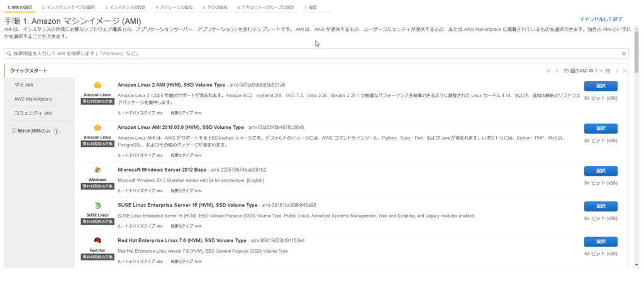
Task: Click the 35 個のAMI中 1～35 pager text
Action: [587, 71]
